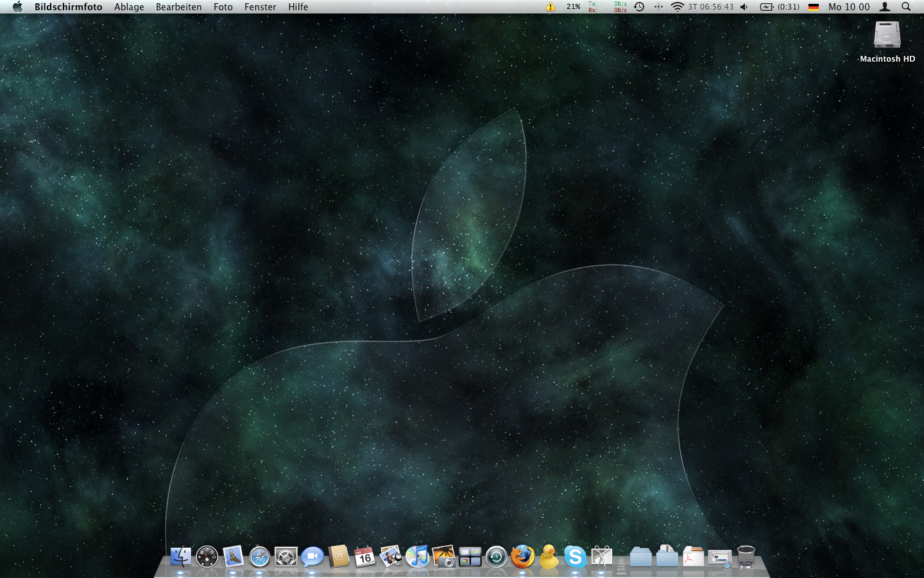Screen dimensions: 924x578
Task: Expand the Wi-Fi status menu
Action: (677, 7)
